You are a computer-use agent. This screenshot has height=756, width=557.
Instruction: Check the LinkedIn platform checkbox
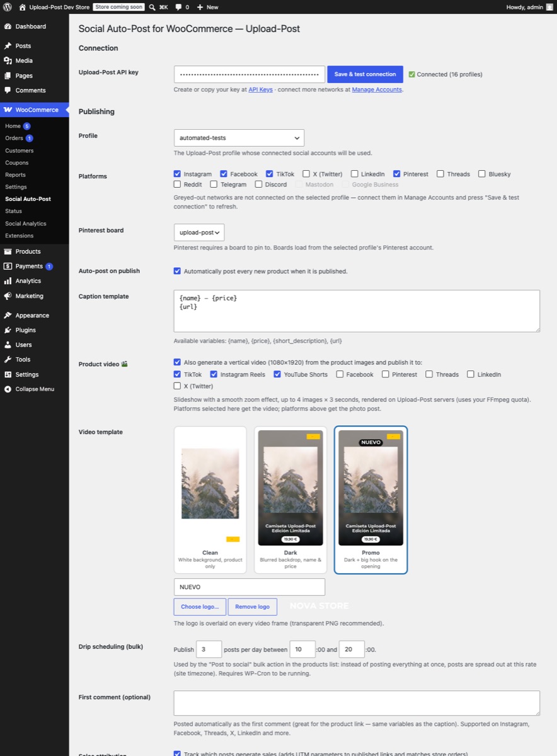(355, 174)
